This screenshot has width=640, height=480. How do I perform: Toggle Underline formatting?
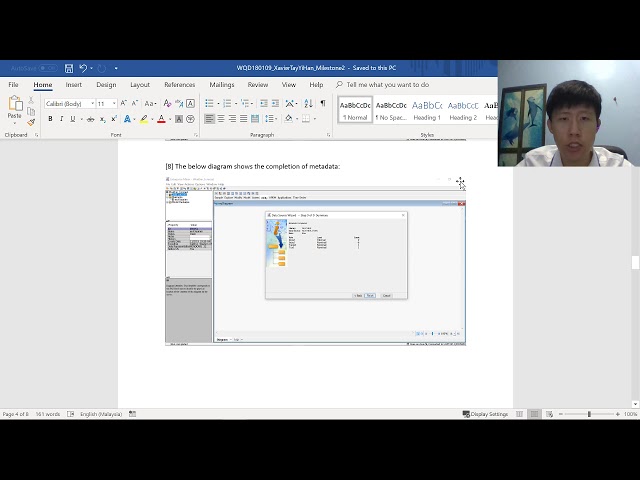pos(73,119)
